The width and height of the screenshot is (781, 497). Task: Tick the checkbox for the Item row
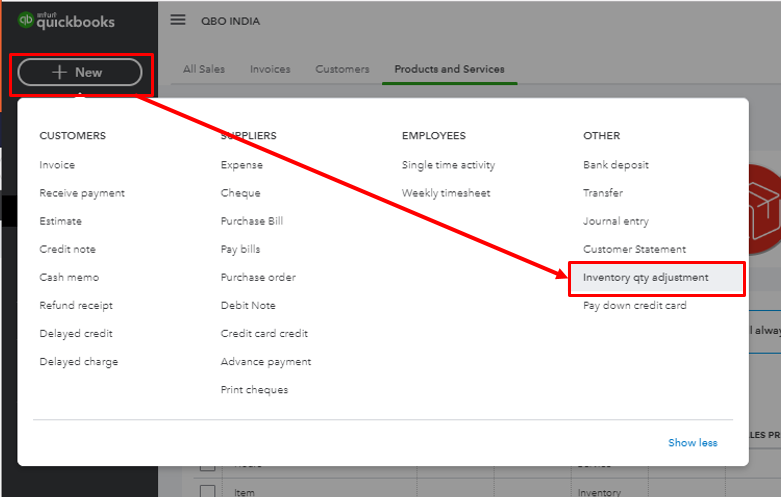click(x=207, y=491)
